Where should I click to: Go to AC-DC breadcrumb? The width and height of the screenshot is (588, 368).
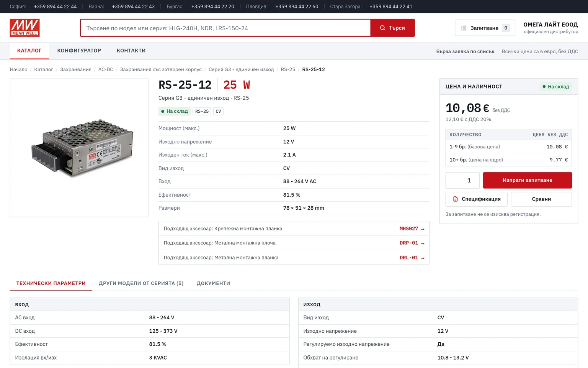[106, 69]
